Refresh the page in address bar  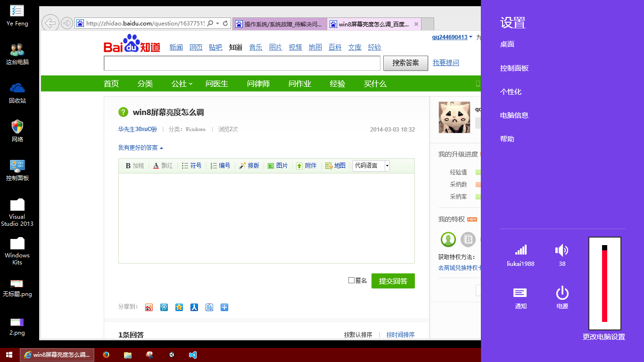225,23
